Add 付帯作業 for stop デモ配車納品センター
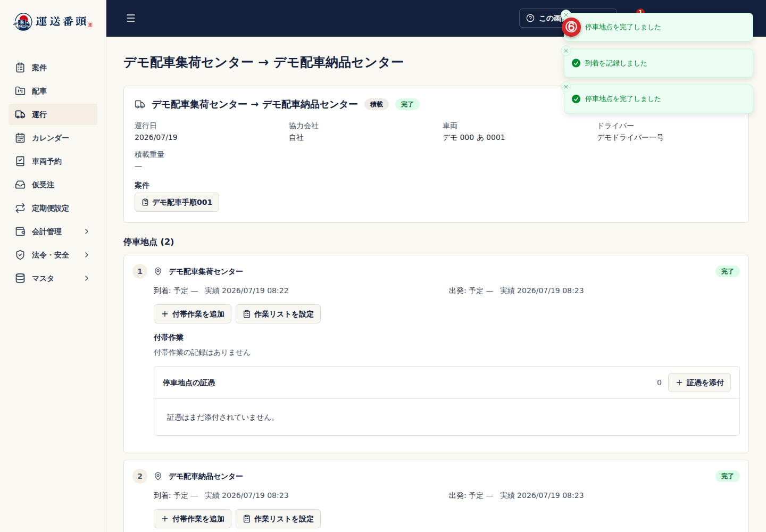This screenshot has height=532, width=766. (193, 519)
